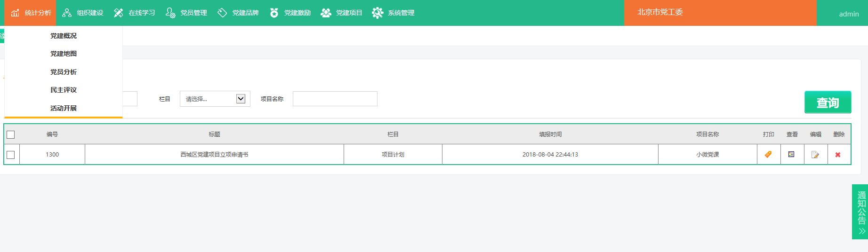Check the checkbox for row 1300
The image size is (868, 252).
pos(11,155)
